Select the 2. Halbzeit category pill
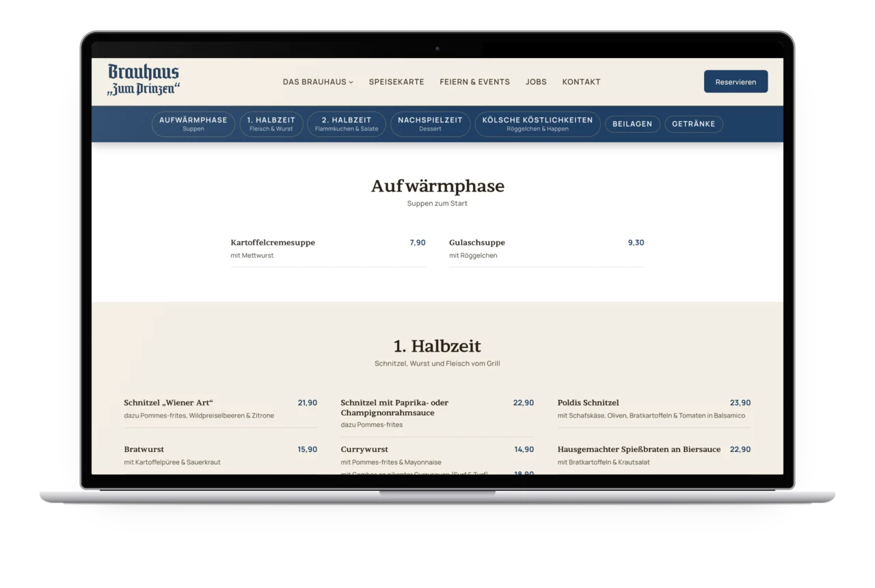875x588 pixels. [347, 124]
